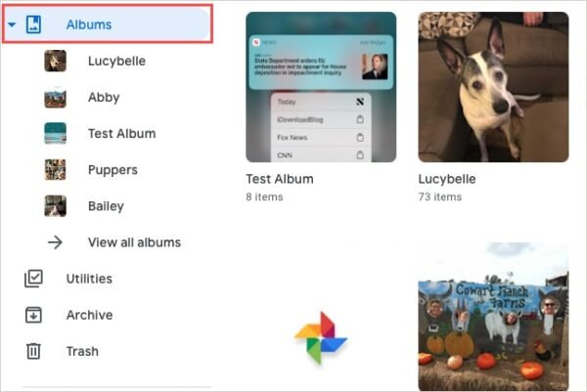The image size is (587, 392).
Task: Open the Trash section
Action: coord(82,351)
